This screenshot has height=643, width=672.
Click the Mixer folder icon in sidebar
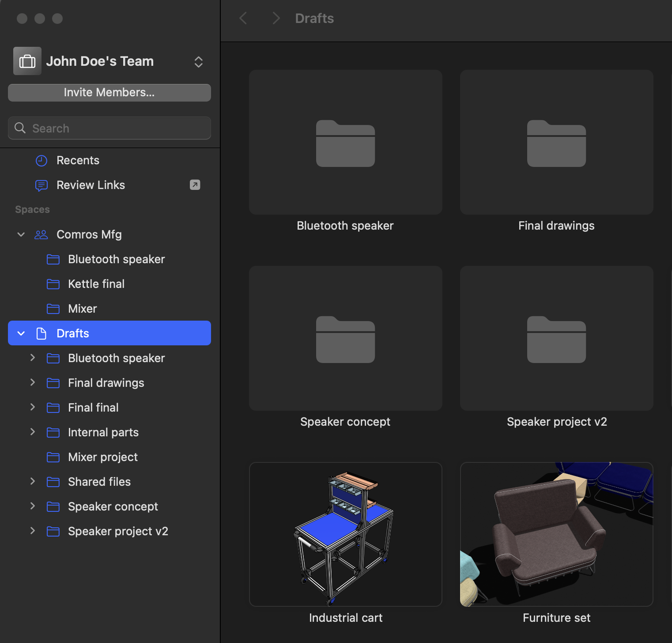pos(53,309)
